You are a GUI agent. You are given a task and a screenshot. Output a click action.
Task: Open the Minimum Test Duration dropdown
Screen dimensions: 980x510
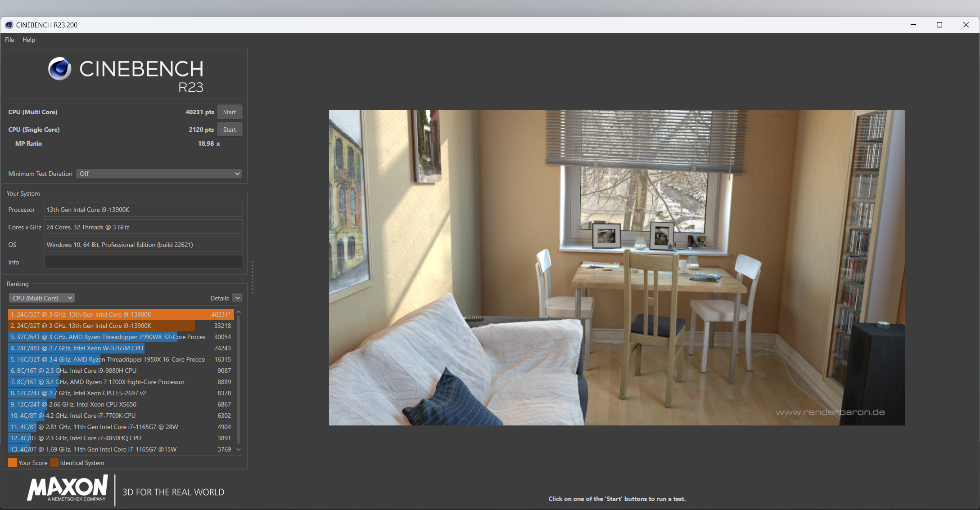(x=158, y=174)
